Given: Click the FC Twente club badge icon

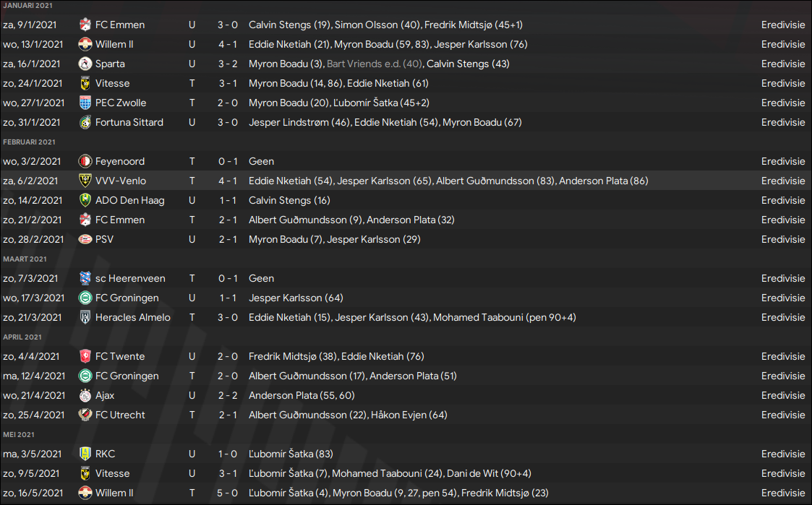Looking at the screenshot, I should pyautogui.click(x=85, y=356).
